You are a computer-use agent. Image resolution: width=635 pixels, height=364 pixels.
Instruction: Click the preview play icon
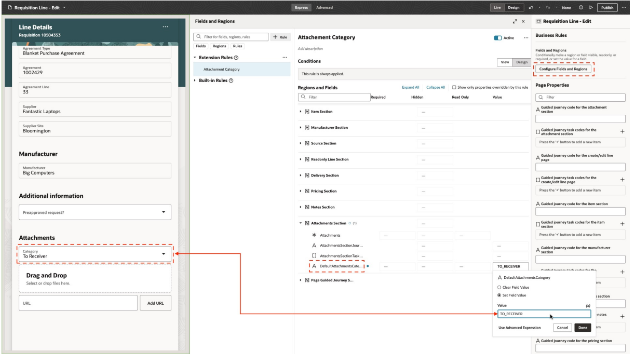[591, 8]
